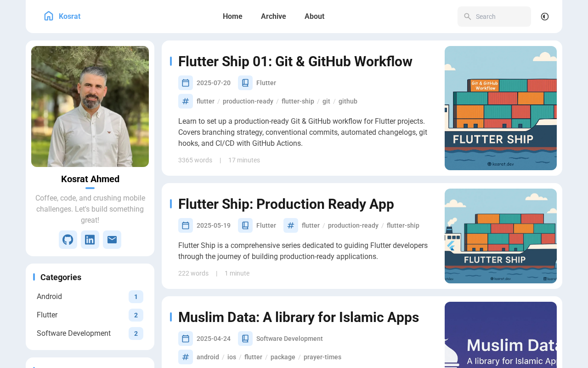This screenshot has width=588, height=368.
Task: Click hashtag icon on Muslim Data post
Action: click(186, 357)
